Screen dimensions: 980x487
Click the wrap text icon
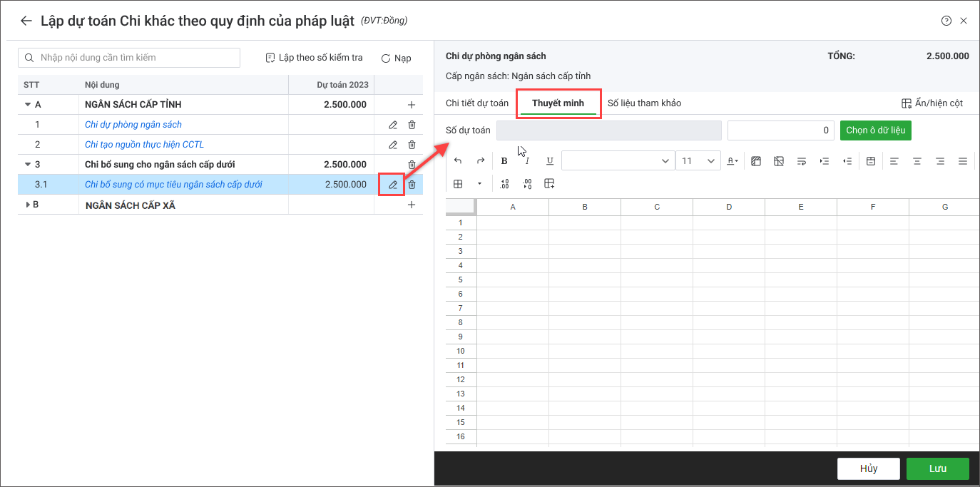pyautogui.click(x=802, y=161)
